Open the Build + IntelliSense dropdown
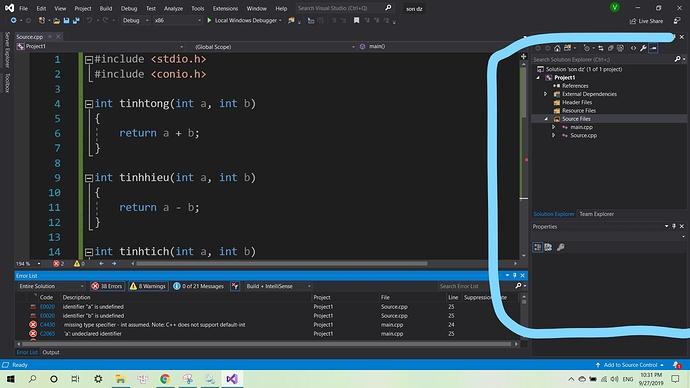Image resolution: width=690 pixels, height=388 pixels. pos(278,286)
